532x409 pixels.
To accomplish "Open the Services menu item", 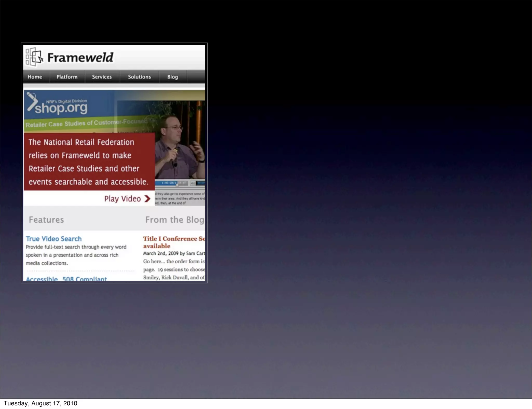I will 102,77.
